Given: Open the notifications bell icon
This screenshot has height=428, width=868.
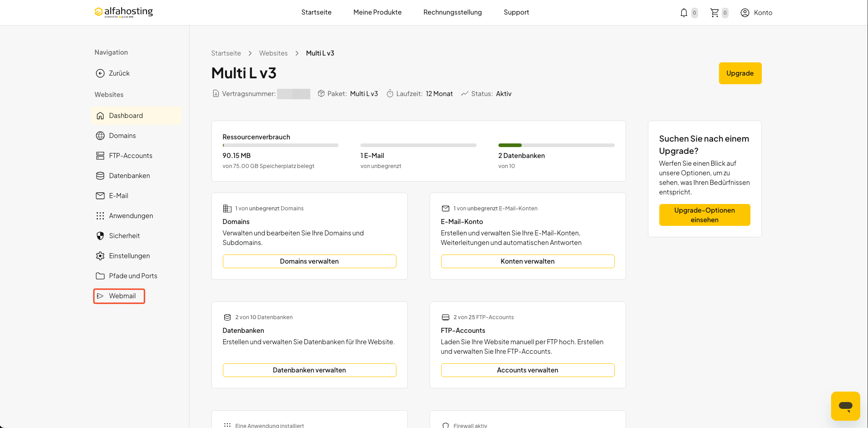Looking at the screenshot, I should [x=683, y=13].
